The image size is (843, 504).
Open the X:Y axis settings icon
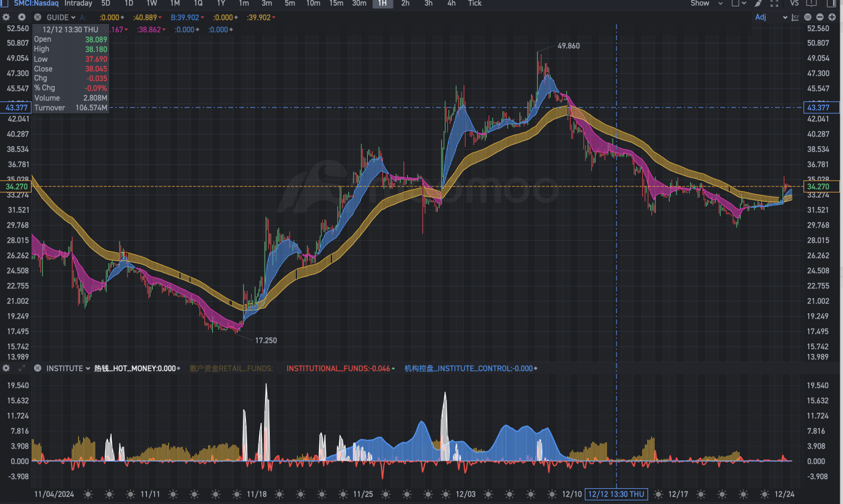pos(796,17)
